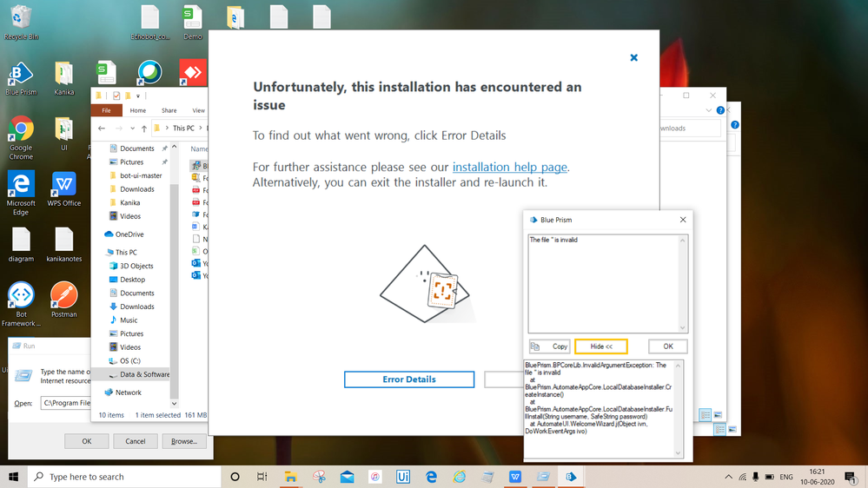
Task: Expand the Explorer ribbon chevron
Action: [709, 110]
